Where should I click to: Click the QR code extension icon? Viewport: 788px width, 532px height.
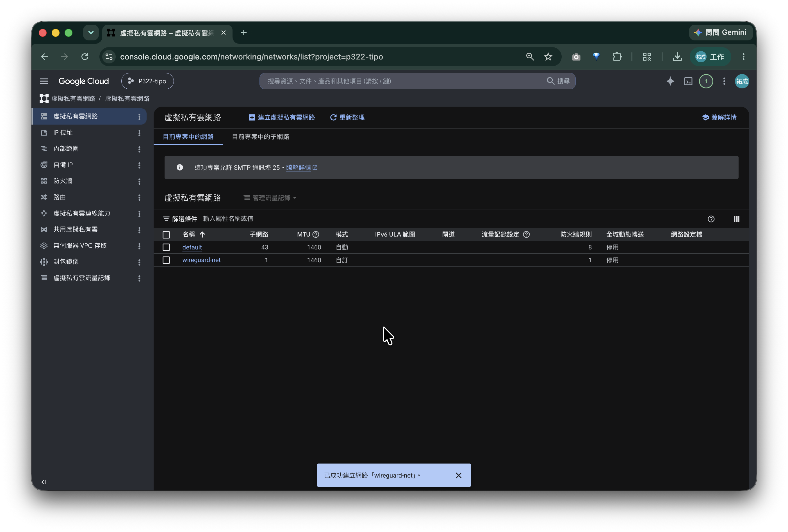click(647, 57)
